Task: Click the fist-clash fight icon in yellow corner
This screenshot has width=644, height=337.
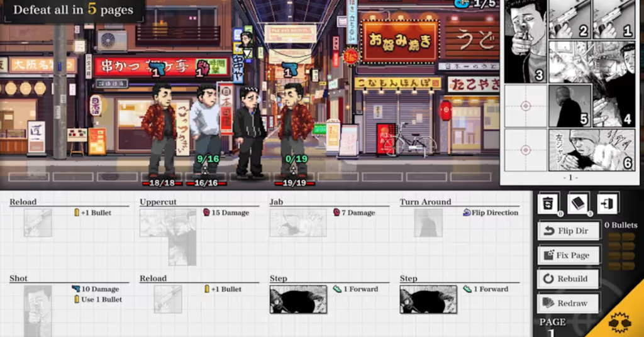Action: coord(619,322)
